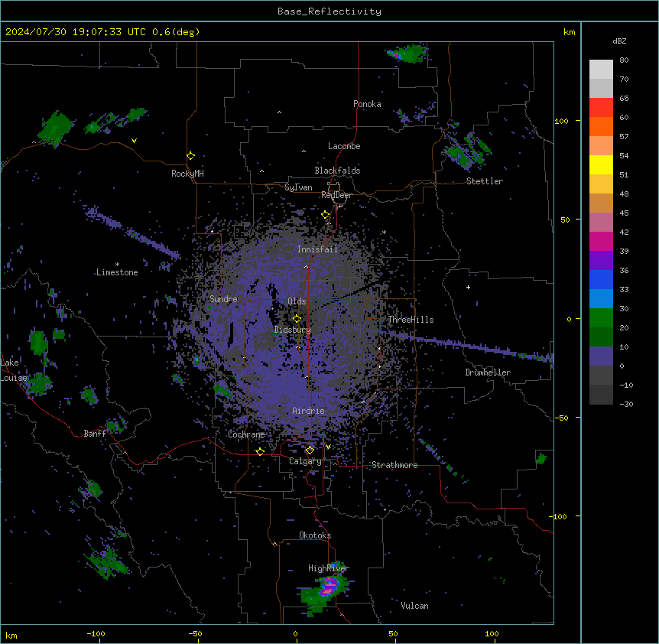659x644 pixels.
Task: Click the Banff label
Action: (x=95, y=434)
